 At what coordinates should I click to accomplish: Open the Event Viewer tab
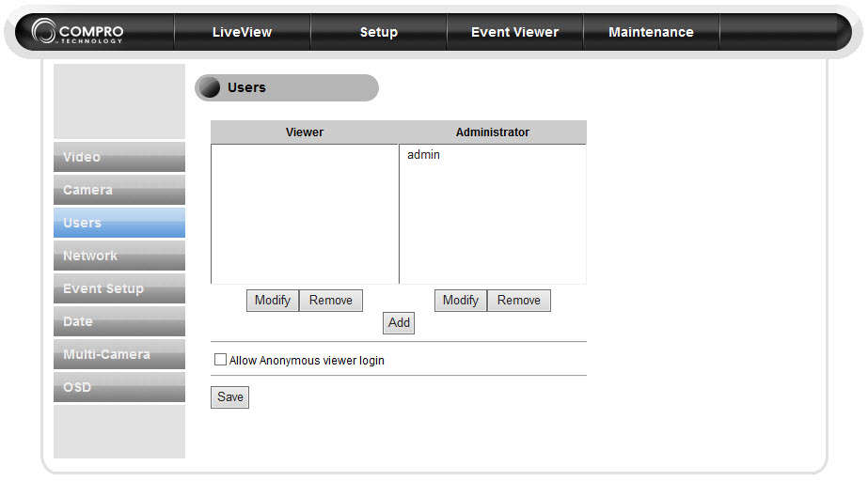[514, 32]
